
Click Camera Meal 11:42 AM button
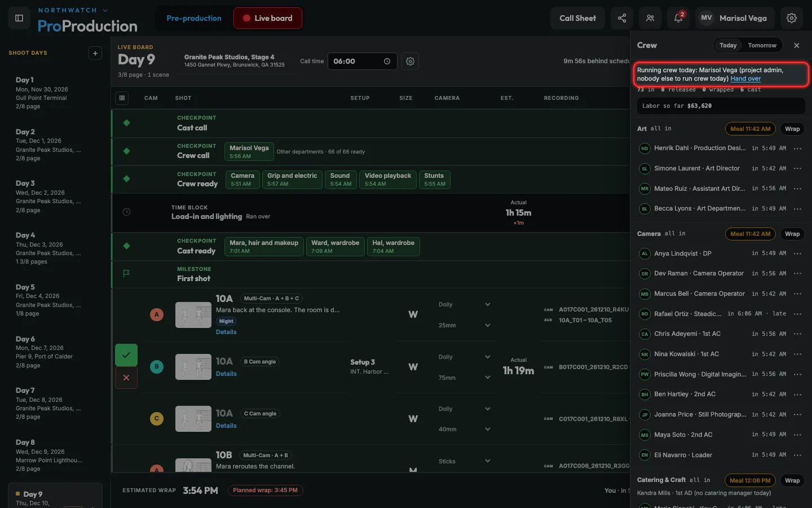pyautogui.click(x=750, y=234)
